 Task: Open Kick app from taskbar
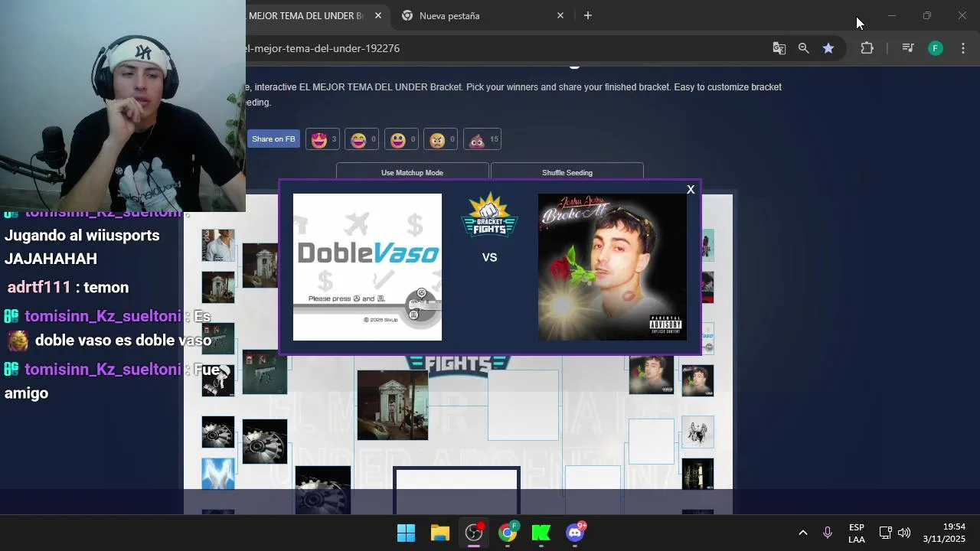click(x=541, y=533)
